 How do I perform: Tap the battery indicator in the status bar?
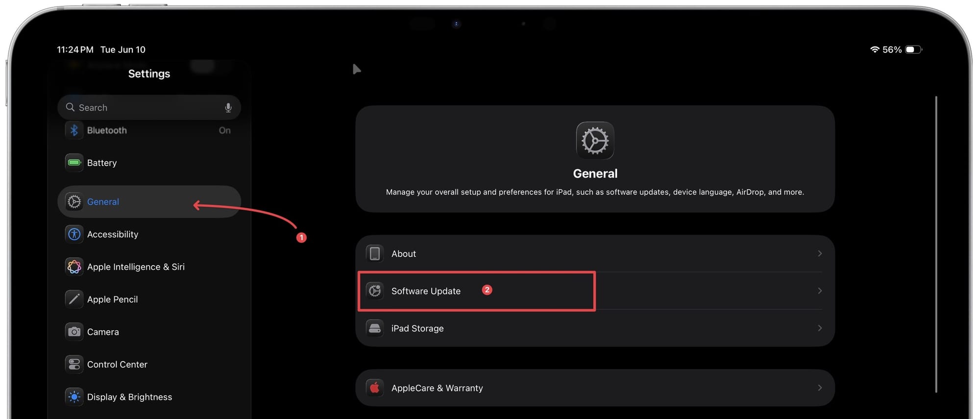point(914,49)
